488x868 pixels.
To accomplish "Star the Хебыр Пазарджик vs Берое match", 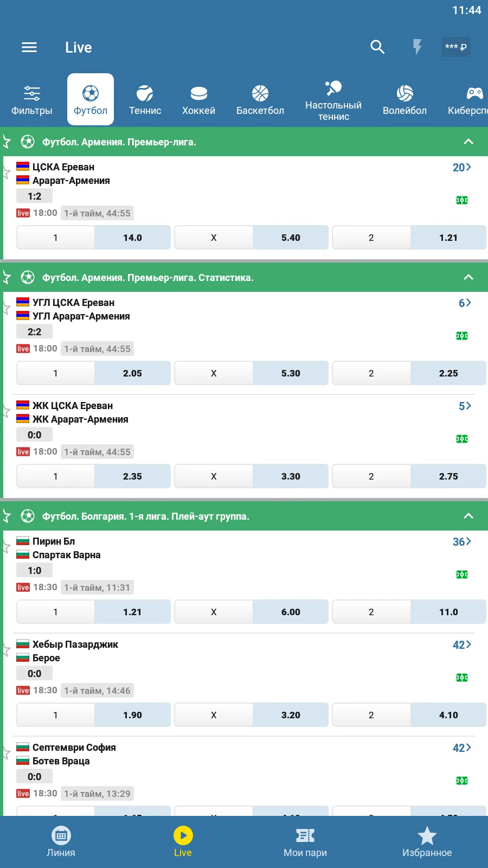I will tap(7, 650).
